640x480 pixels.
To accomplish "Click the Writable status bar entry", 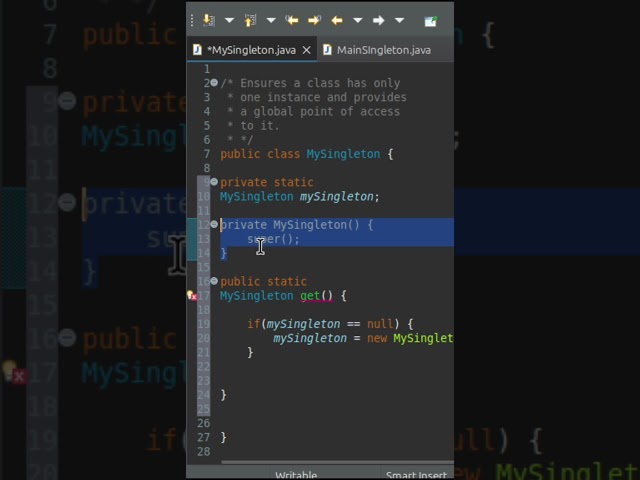I will click(x=296, y=475).
